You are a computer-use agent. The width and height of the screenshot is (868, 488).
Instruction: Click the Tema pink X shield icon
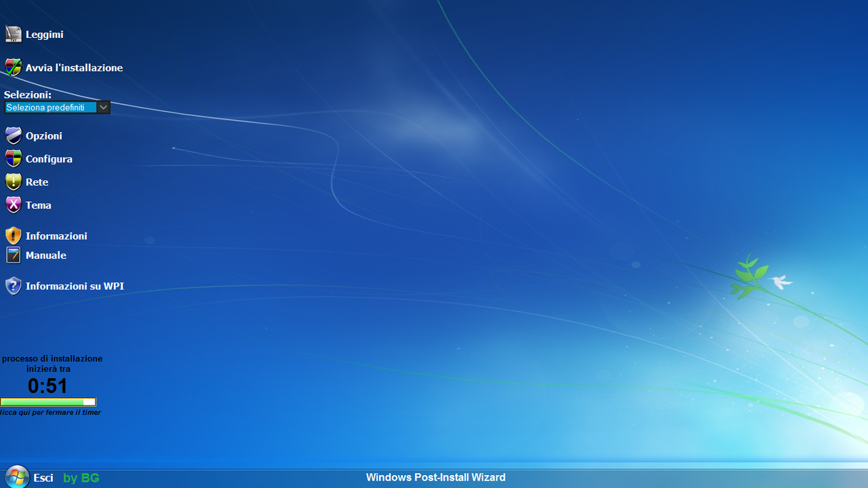click(14, 205)
